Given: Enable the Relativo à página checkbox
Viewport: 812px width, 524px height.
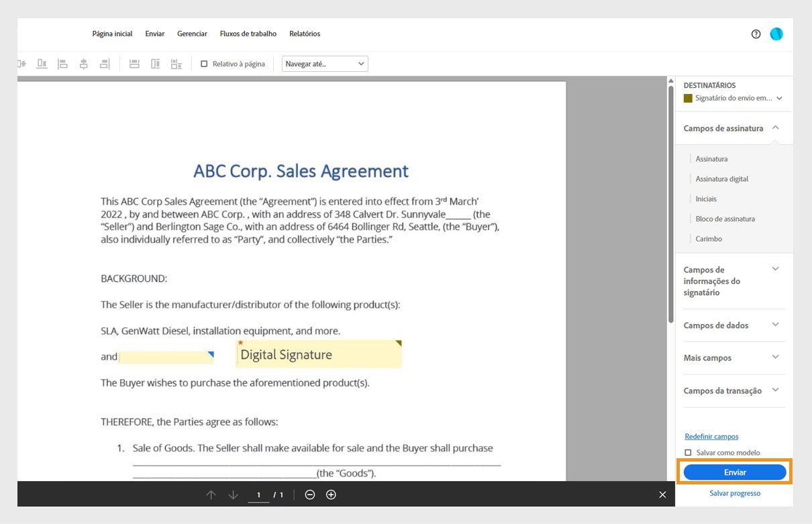Looking at the screenshot, I should pos(205,63).
